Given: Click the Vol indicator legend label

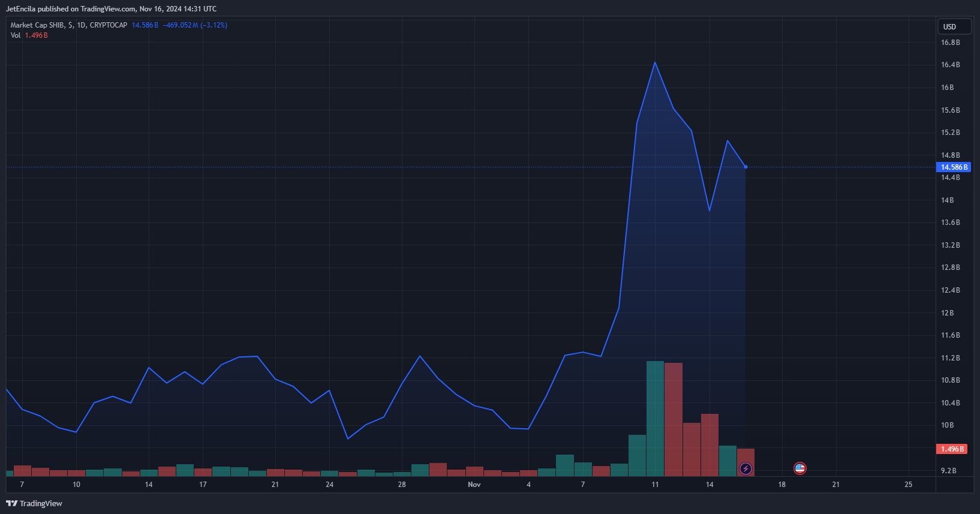Looking at the screenshot, I should point(16,35).
